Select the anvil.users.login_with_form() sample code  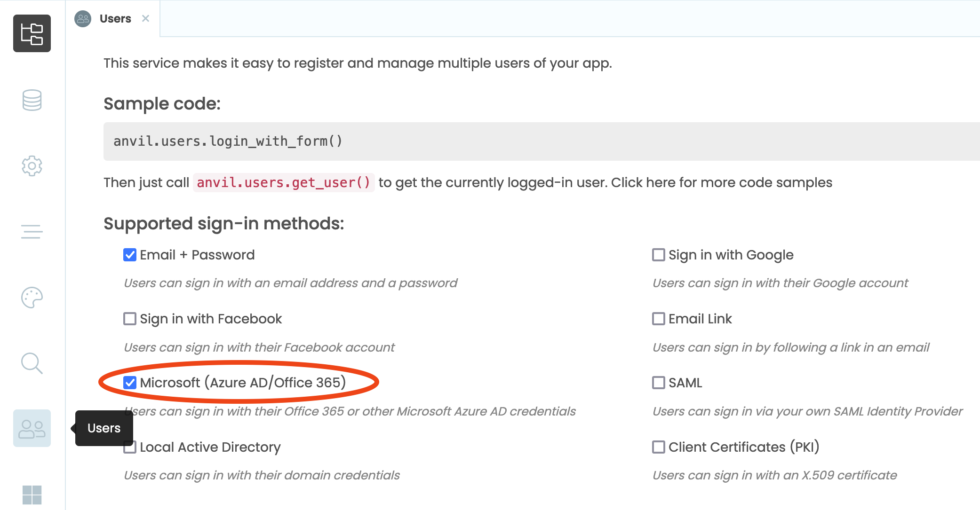click(x=227, y=141)
